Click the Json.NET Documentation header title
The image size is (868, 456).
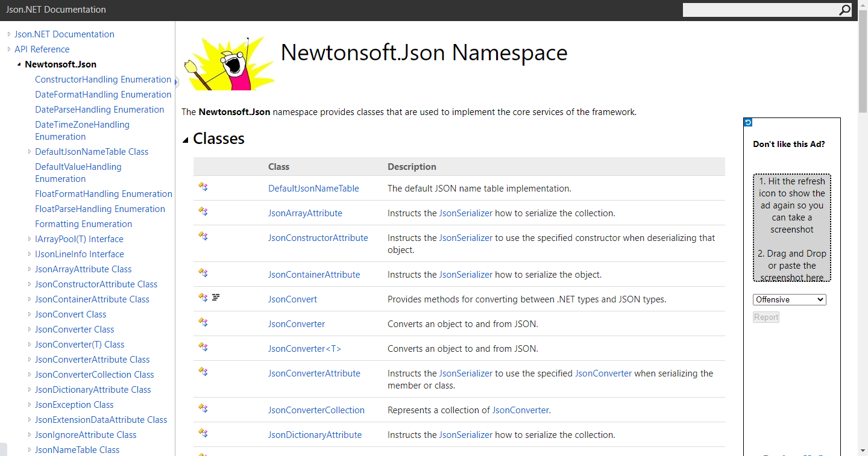[x=56, y=10]
